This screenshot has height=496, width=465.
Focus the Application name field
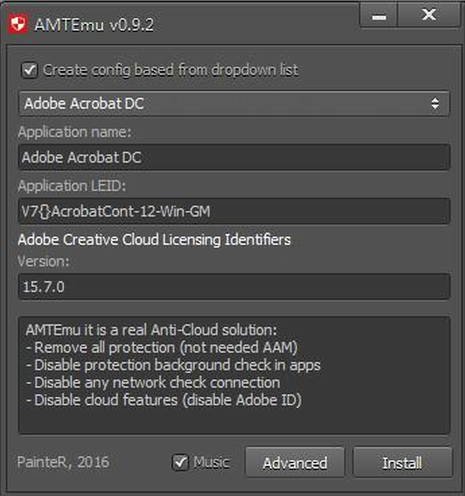tap(234, 157)
